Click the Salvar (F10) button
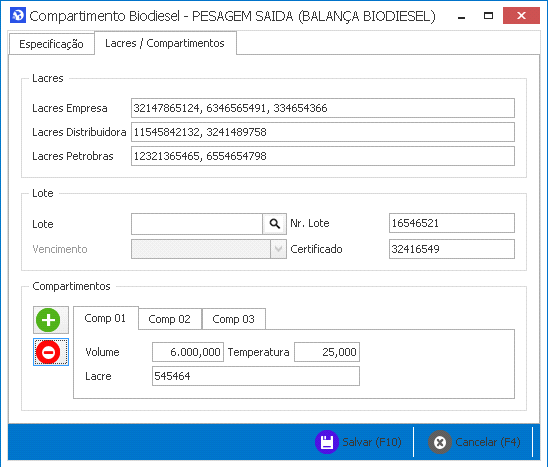The image size is (548, 467). tap(359, 442)
